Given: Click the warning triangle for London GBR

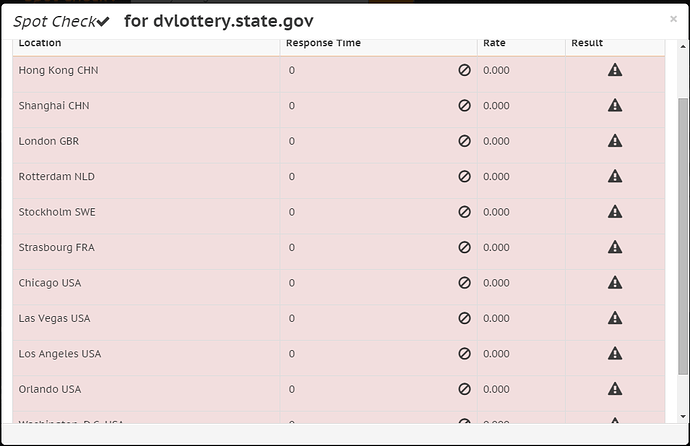Looking at the screenshot, I should pos(615,141).
